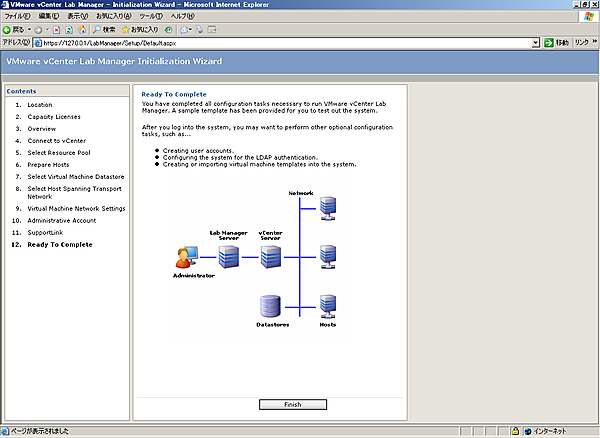The image size is (600, 438).
Task: Select "Ready To Complete" in Contents list
Action: coord(60,244)
